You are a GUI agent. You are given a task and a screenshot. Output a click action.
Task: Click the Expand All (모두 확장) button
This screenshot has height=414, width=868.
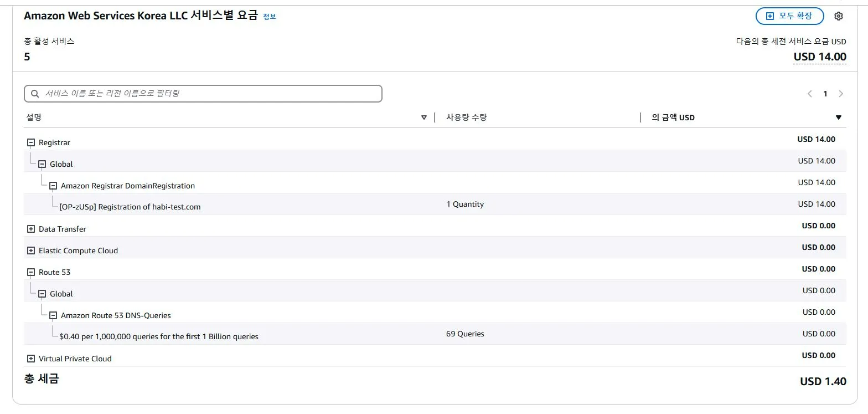(x=789, y=16)
